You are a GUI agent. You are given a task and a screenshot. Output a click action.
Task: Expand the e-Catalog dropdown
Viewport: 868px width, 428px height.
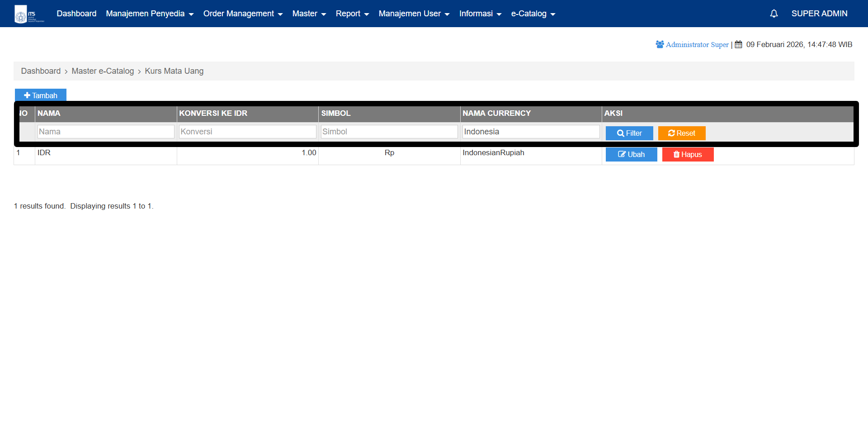click(x=533, y=14)
